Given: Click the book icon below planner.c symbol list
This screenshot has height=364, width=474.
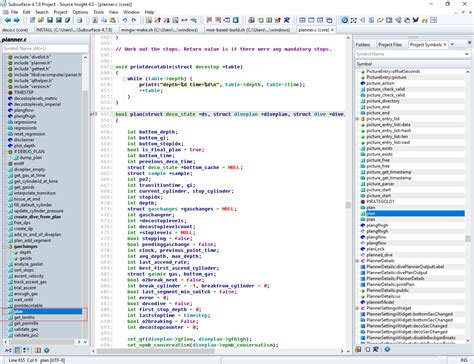Looking at the screenshot, I should pos(38,350).
